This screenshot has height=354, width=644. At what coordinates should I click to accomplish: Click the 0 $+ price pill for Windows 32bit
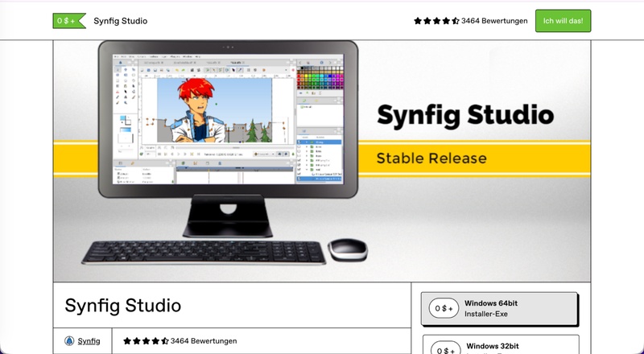(x=444, y=349)
